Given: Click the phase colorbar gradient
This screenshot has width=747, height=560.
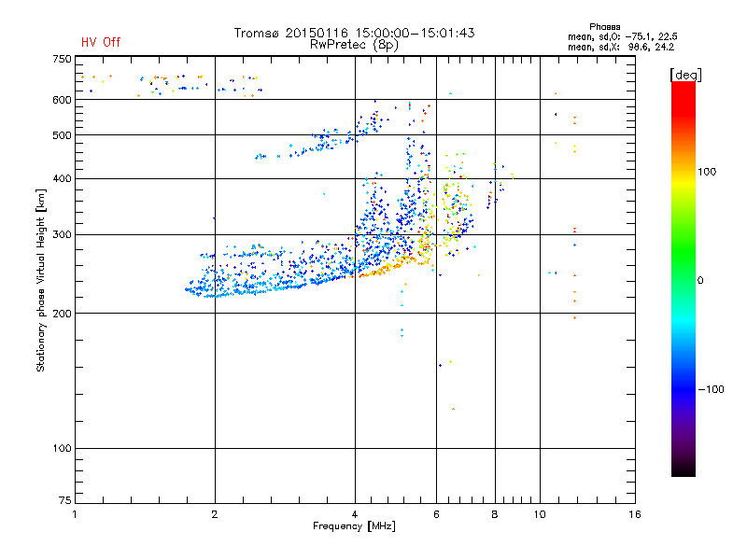Looking at the screenshot, I should coord(684,278).
